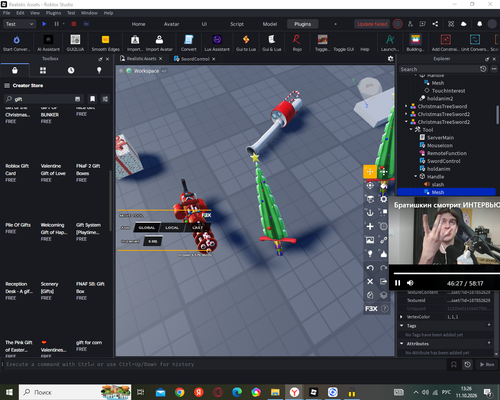Screen dimensions: 500x400
Task: Mute the video overlay sound
Action: click(x=410, y=283)
